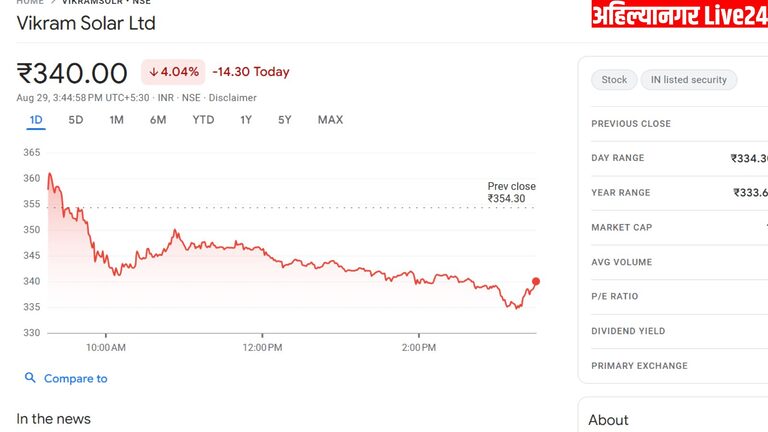Click the Prev close ₹354.30 chart label
This screenshot has width=768, height=432.
511,193
